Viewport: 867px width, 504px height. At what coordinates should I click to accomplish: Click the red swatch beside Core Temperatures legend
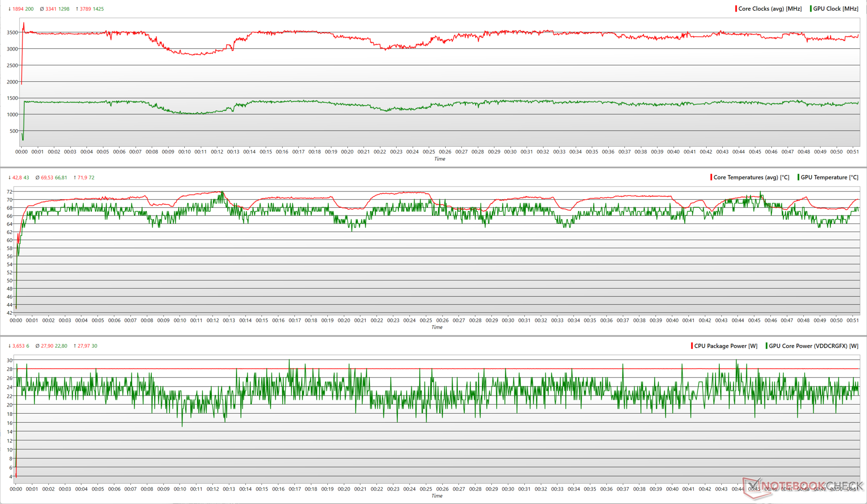(x=711, y=177)
